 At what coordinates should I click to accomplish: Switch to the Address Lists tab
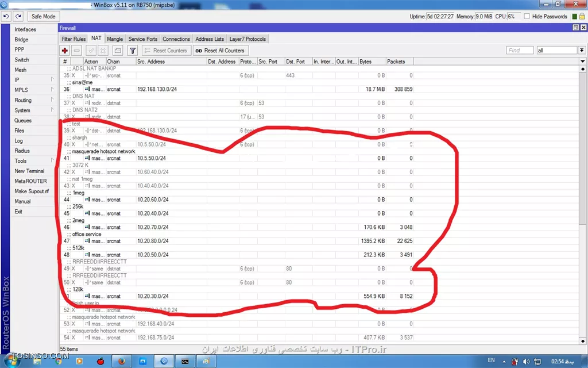coord(210,39)
